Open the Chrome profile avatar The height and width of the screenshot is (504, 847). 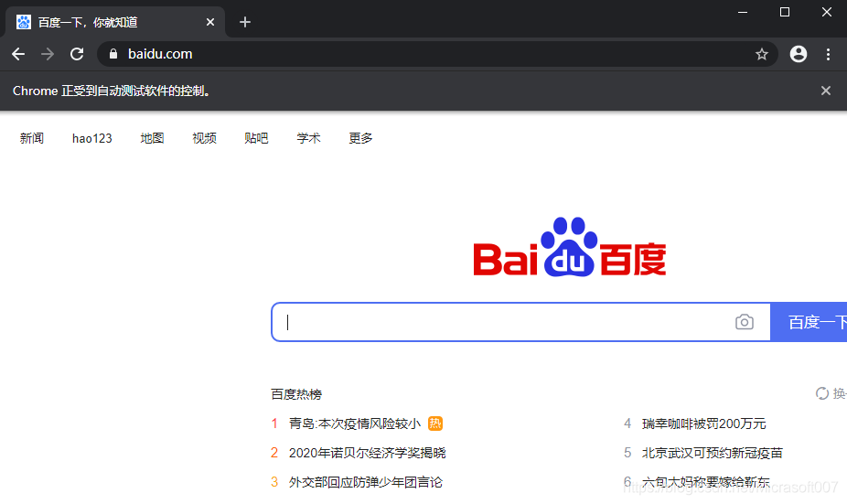coord(799,54)
